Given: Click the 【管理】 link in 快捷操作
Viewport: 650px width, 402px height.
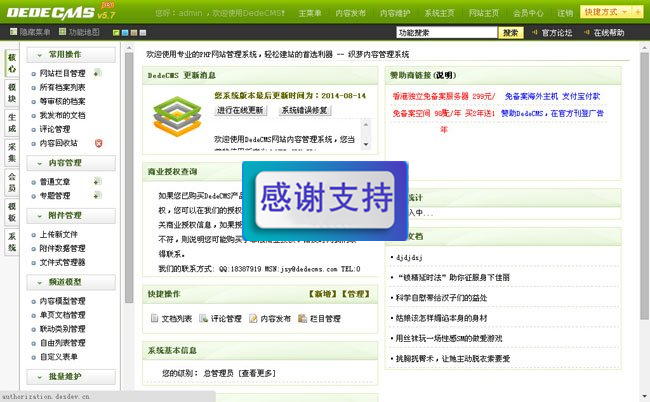Looking at the screenshot, I should pos(355,294).
